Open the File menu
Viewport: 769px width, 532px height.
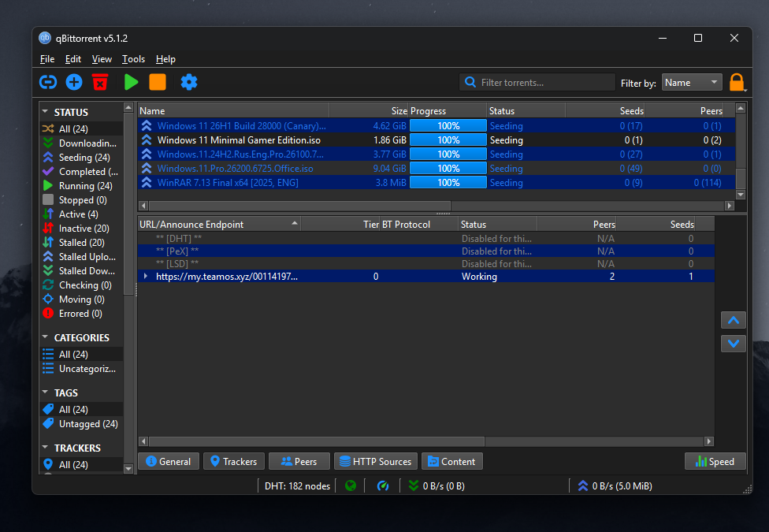coord(47,59)
